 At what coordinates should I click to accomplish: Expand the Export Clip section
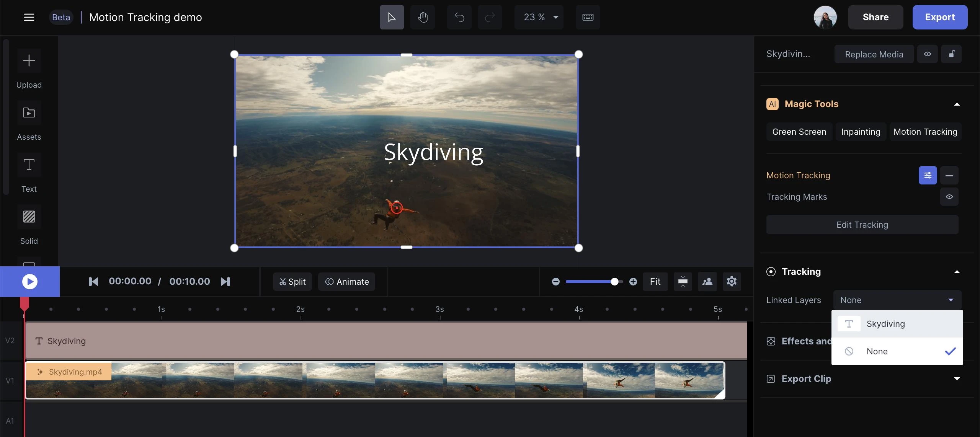click(957, 379)
